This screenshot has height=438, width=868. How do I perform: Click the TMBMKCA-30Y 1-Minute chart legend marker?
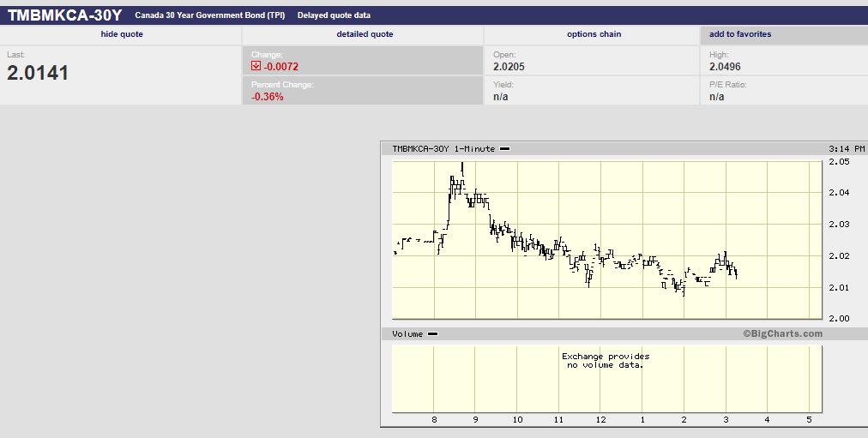click(x=505, y=149)
